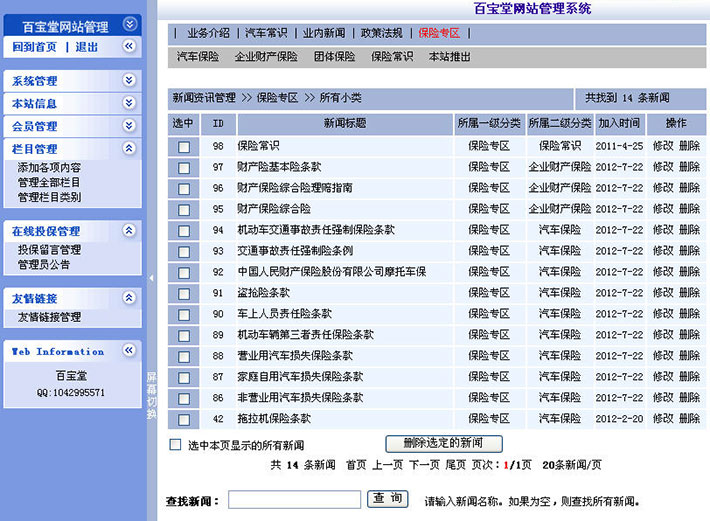710x521 pixels.
Task: Click 修改 for 财产险基本险条款 row
Action: [x=663, y=167]
